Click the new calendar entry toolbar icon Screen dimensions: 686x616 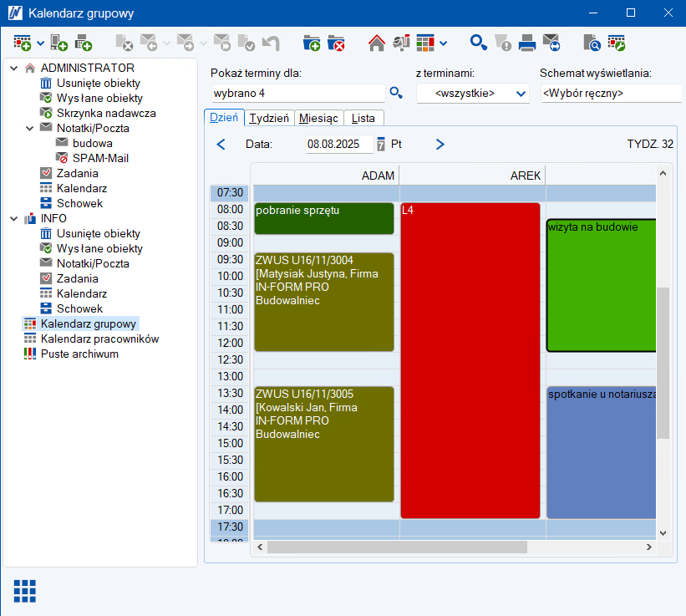(23, 42)
